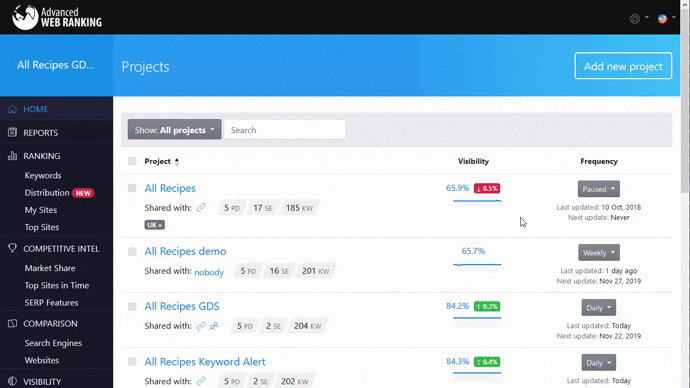The image size is (690, 388).
Task: Check the All Recipes demo checkbox
Action: pos(132,252)
